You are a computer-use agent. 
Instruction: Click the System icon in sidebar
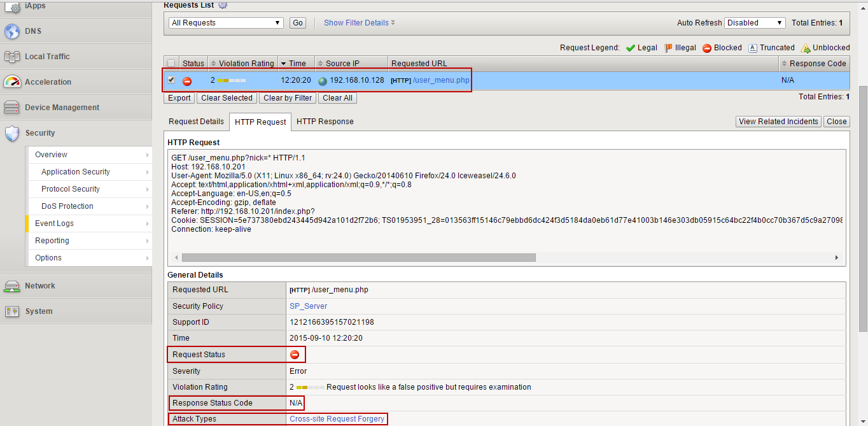coord(12,311)
